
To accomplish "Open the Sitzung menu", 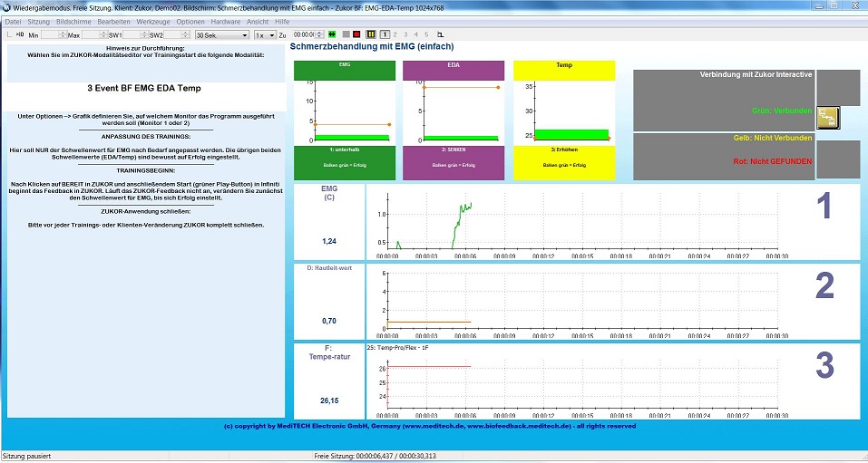I will pos(38,22).
